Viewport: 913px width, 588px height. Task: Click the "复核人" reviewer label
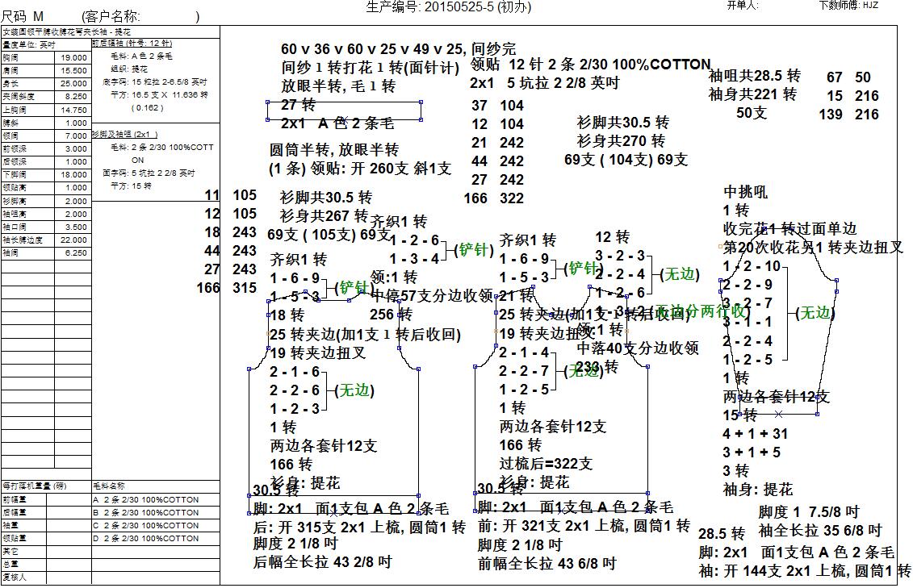click(14, 577)
